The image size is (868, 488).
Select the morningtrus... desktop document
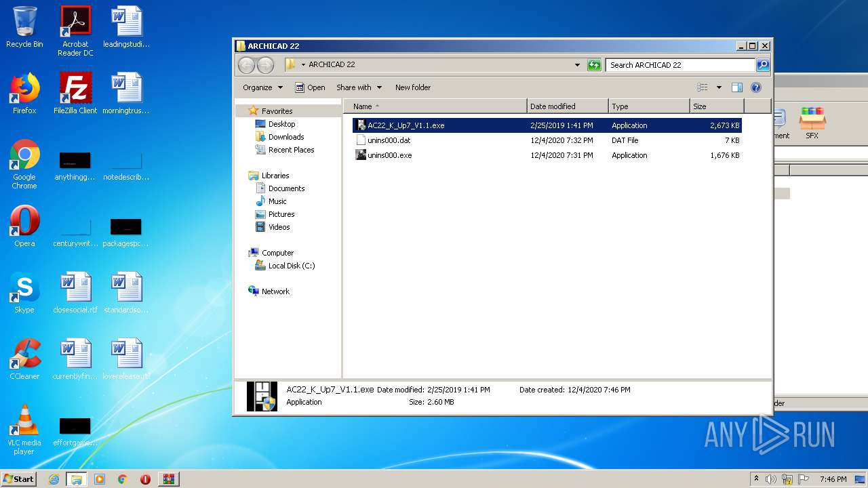[126, 94]
